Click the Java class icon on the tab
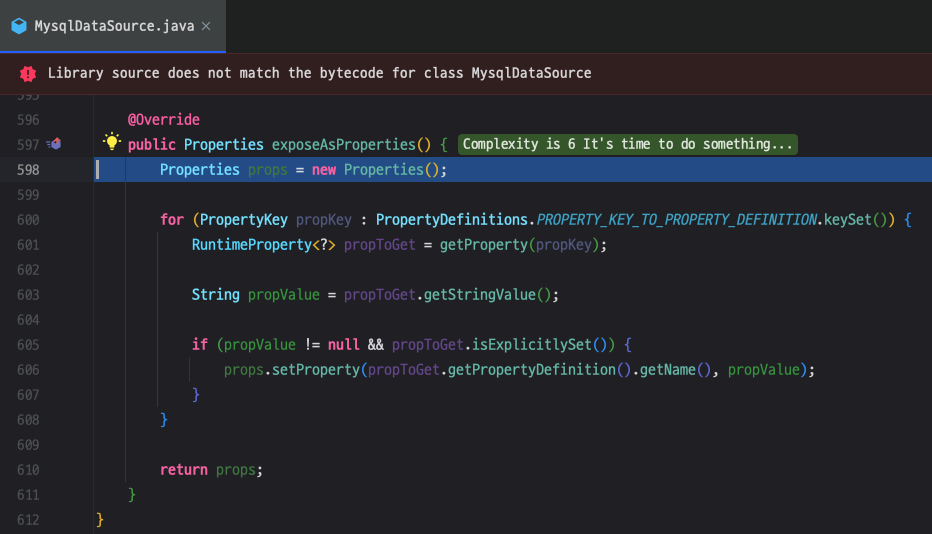The height and width of the screenshot is (534, 932). pos(19,26)
